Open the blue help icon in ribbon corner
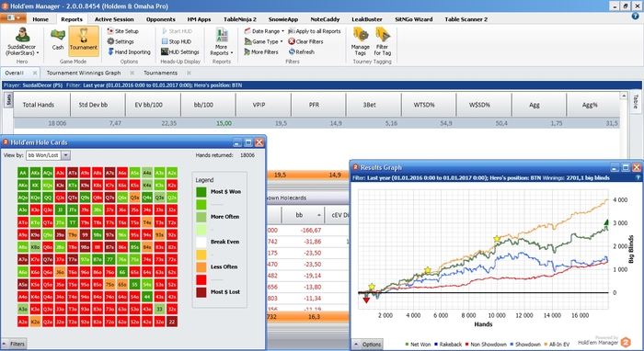644x351 pixels. (x=636, y=17)
